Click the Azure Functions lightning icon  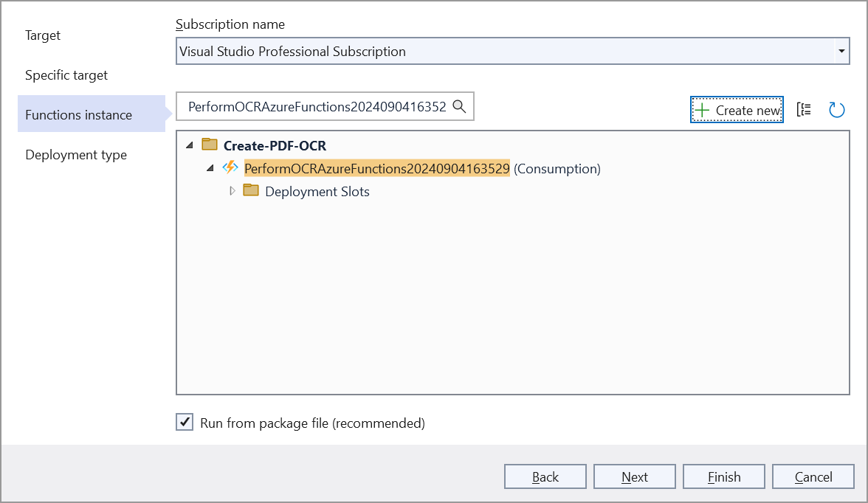point(230,168)
